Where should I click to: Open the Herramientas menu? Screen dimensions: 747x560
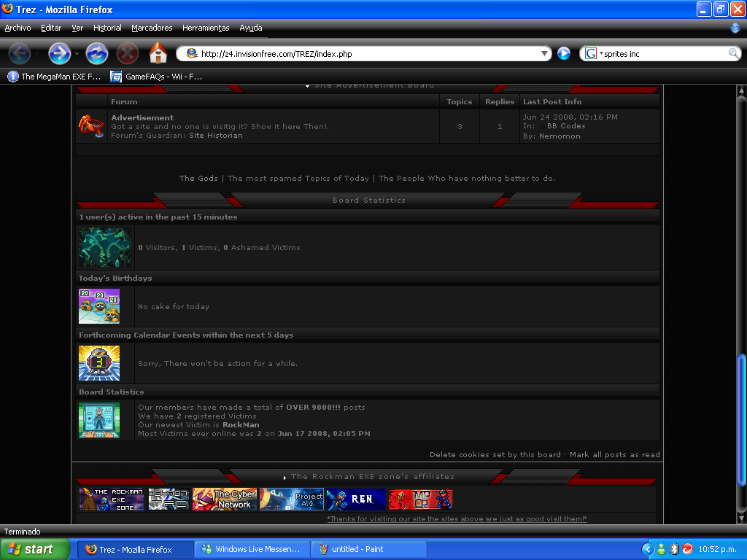click(206, 28)
